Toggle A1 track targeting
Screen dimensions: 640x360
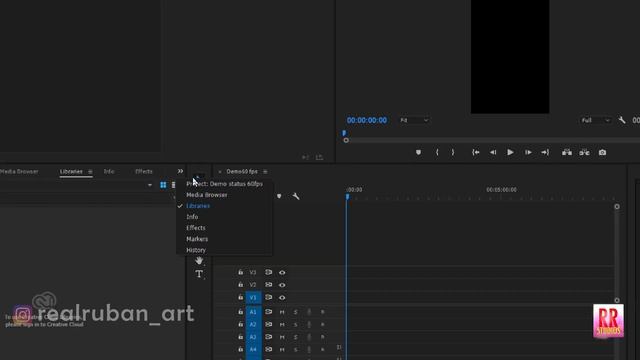(253, 312)
